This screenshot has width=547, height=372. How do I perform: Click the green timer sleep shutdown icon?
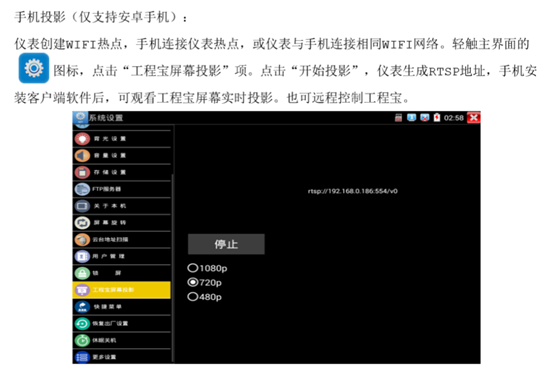(x=82, y=340)
